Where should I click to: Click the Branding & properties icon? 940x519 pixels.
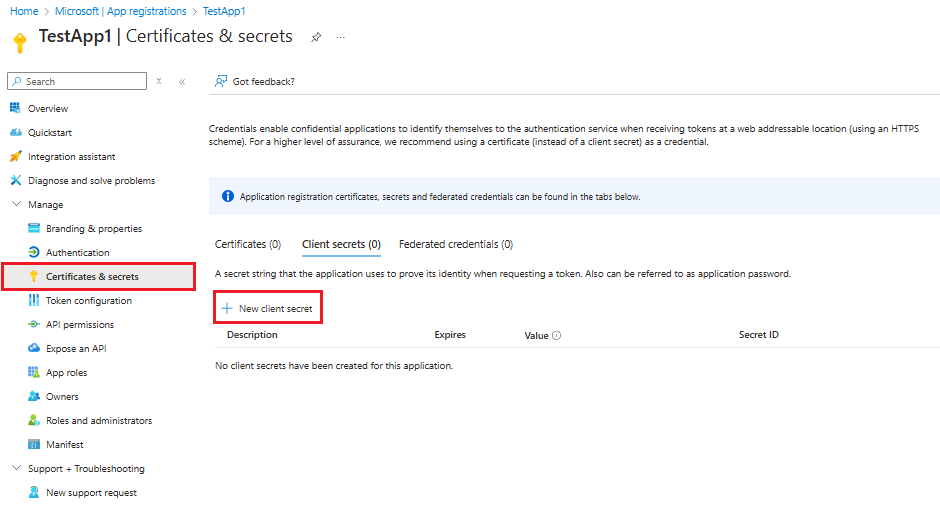(34, 228)
